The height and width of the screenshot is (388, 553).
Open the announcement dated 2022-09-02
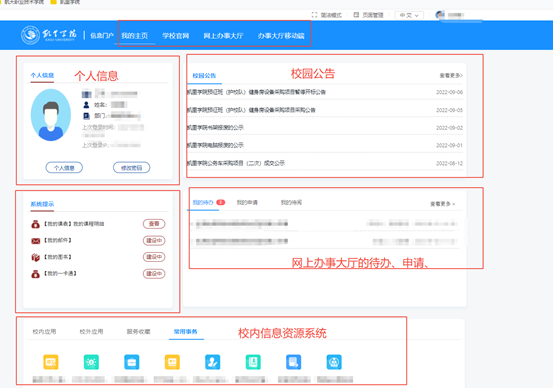(x=325, y=128)
